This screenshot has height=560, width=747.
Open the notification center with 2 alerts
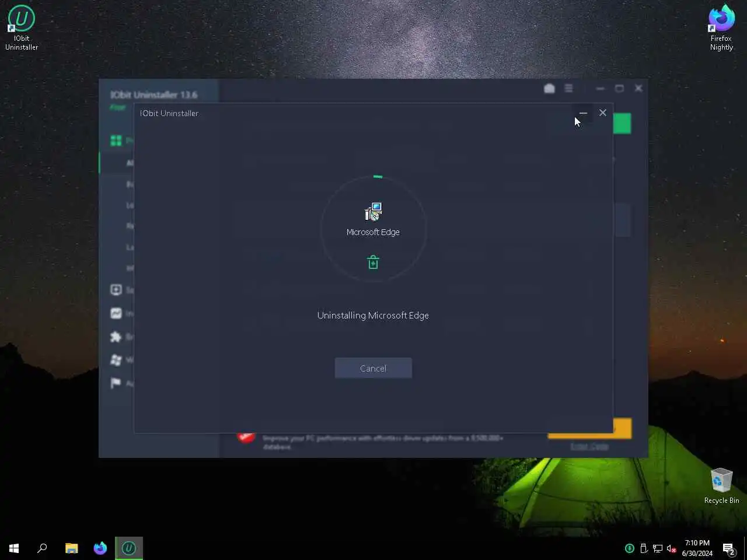point(729,548)
